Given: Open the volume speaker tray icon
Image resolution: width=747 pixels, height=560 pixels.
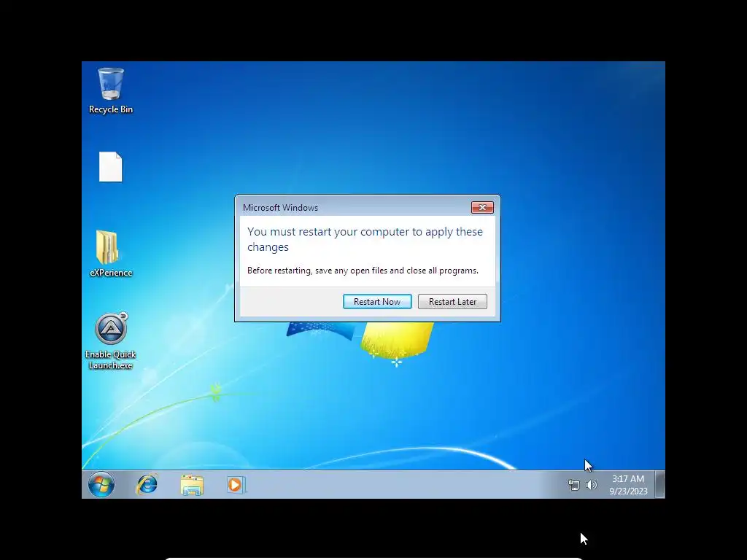Looking at the screenshot, I should 591,485.
